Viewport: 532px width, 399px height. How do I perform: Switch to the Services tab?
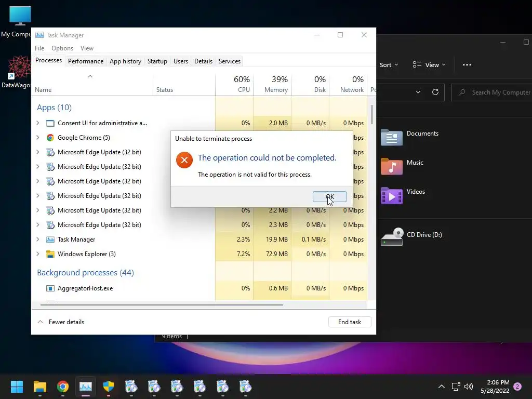click(229, 61)
